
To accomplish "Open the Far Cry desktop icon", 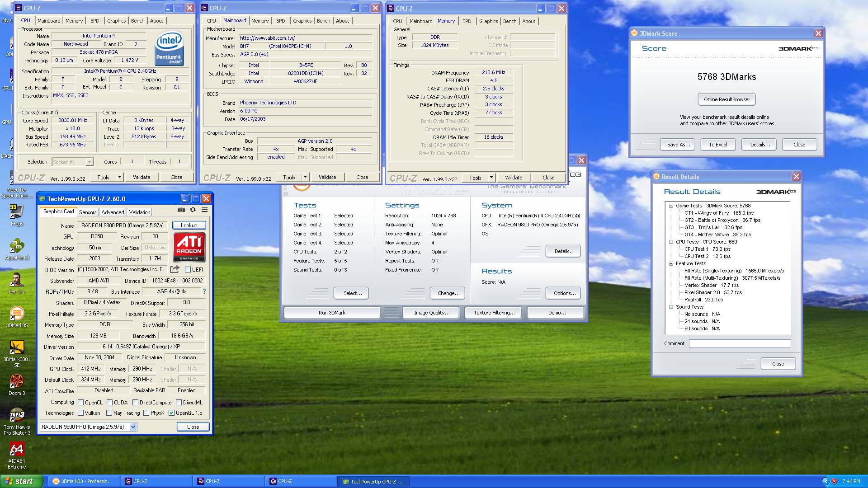I will pos(17,283).
